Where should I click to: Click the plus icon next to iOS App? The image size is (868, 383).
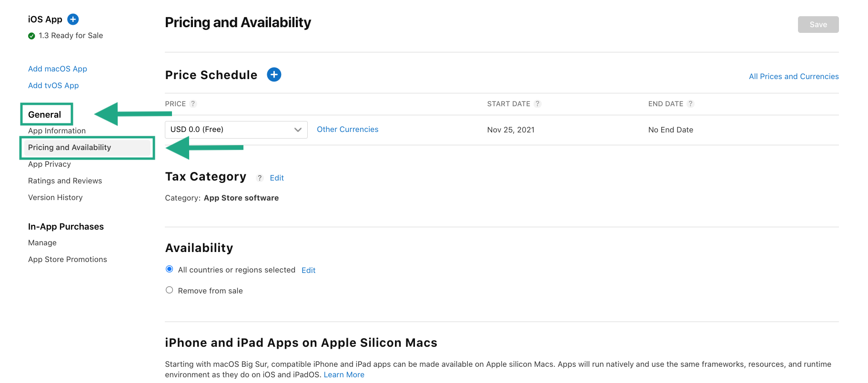73,19
